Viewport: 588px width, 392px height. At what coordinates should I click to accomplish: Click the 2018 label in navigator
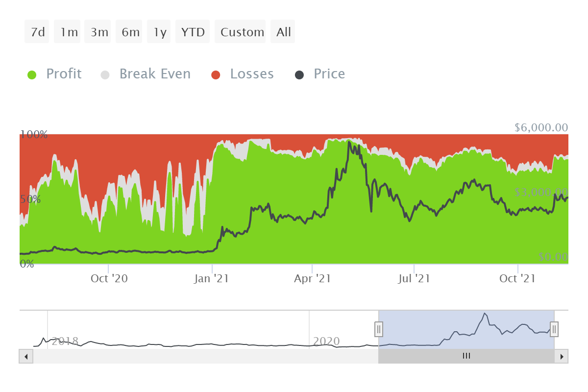point(65,341)
